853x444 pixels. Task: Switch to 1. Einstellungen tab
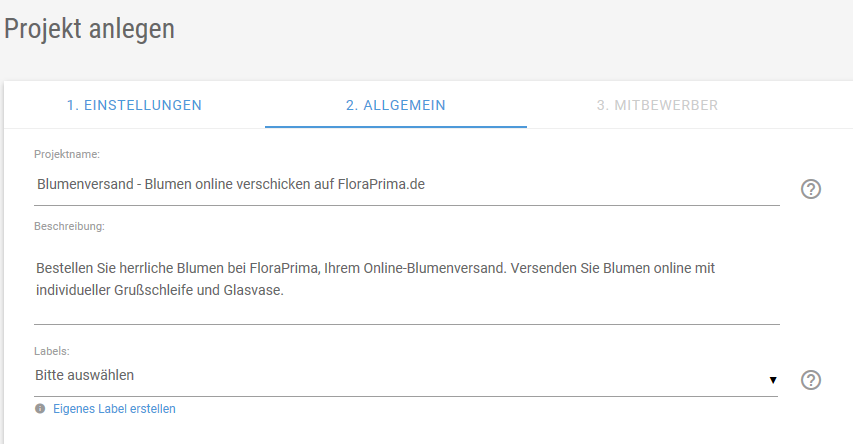(x=134, y=105)
